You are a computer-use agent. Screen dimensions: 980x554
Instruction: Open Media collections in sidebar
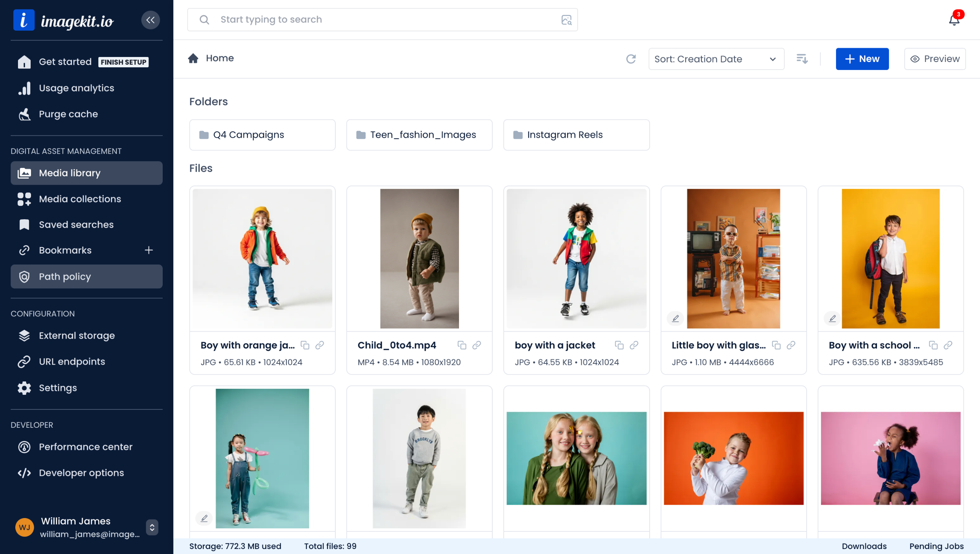point(80,199)
